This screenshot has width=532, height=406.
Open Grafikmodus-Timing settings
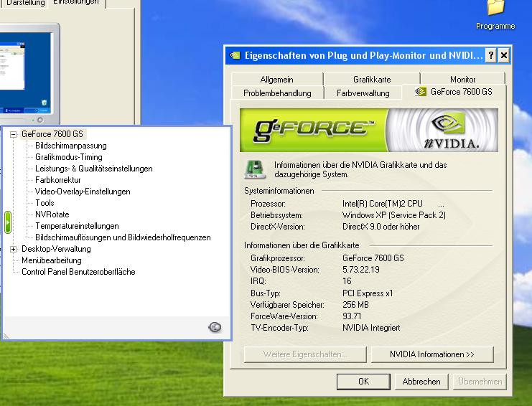pyautogui.click(x=68, y=157)
